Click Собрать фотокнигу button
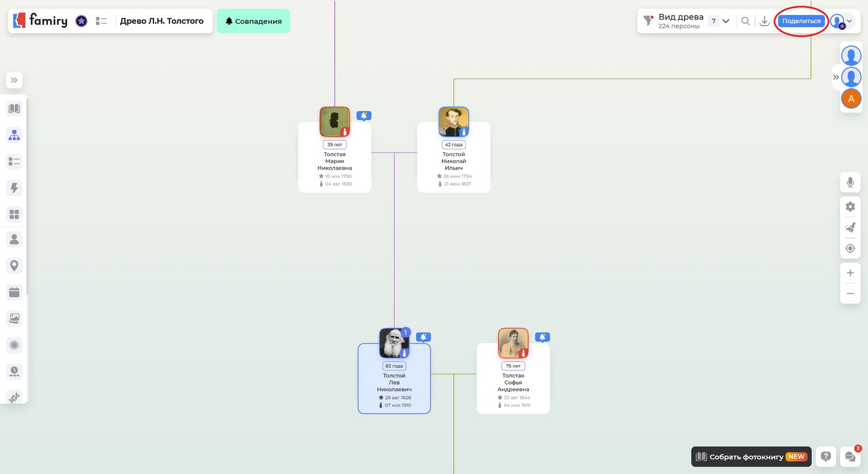The image size is (868, 474). (x=751, y=457)
